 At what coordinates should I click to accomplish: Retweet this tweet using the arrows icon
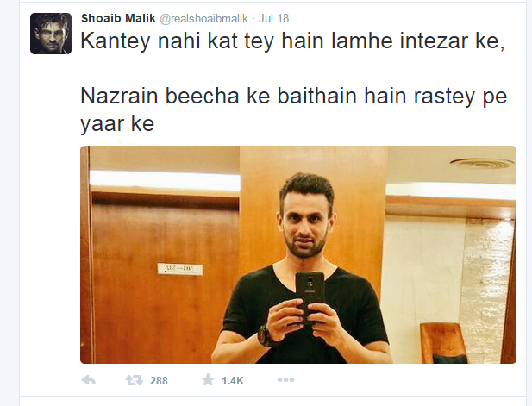134,380
